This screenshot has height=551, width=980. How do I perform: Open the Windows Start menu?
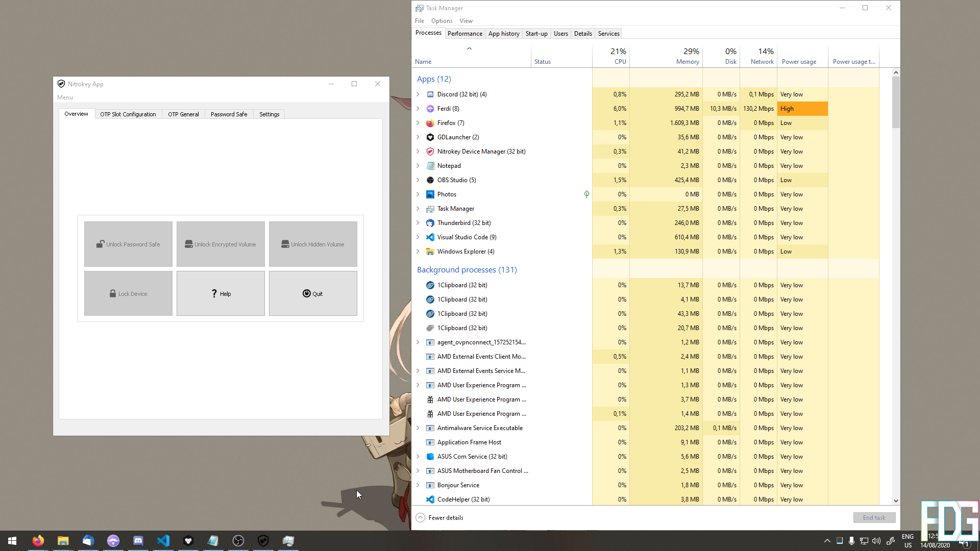[x=12, y=541]
